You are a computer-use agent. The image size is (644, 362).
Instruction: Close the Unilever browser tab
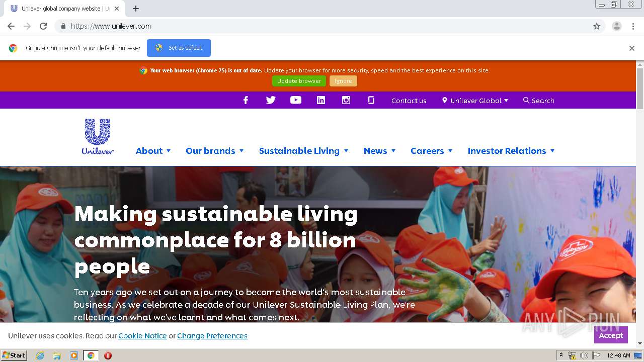tap(117, 9)
